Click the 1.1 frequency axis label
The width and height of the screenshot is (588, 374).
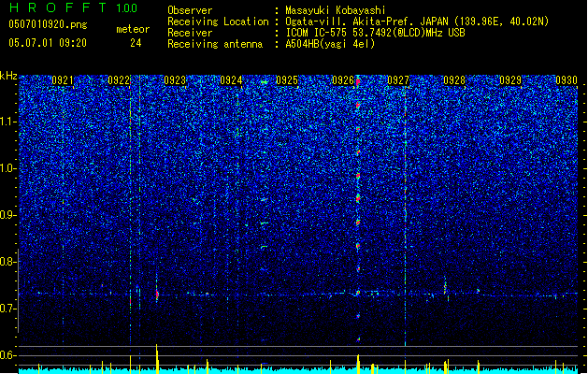[x=8, y=122]
